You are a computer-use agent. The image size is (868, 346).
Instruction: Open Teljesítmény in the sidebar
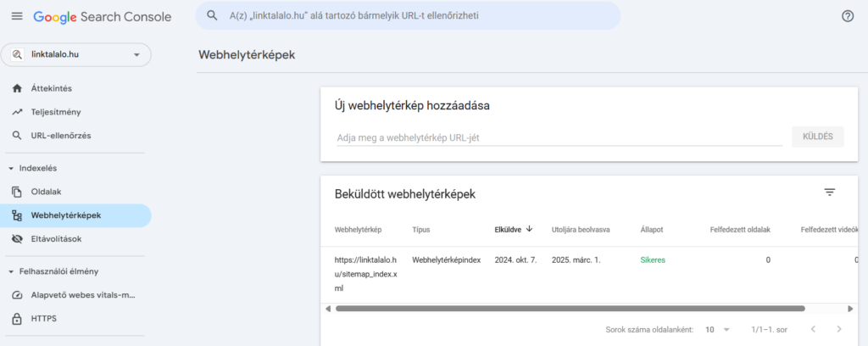click(56, 112)
